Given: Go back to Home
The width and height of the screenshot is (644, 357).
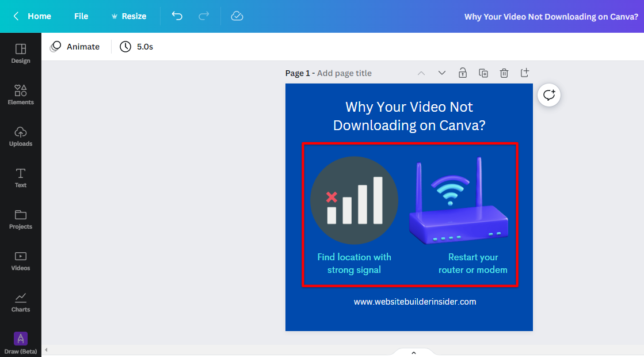Looking at the screenshot, I should [33, 16].
